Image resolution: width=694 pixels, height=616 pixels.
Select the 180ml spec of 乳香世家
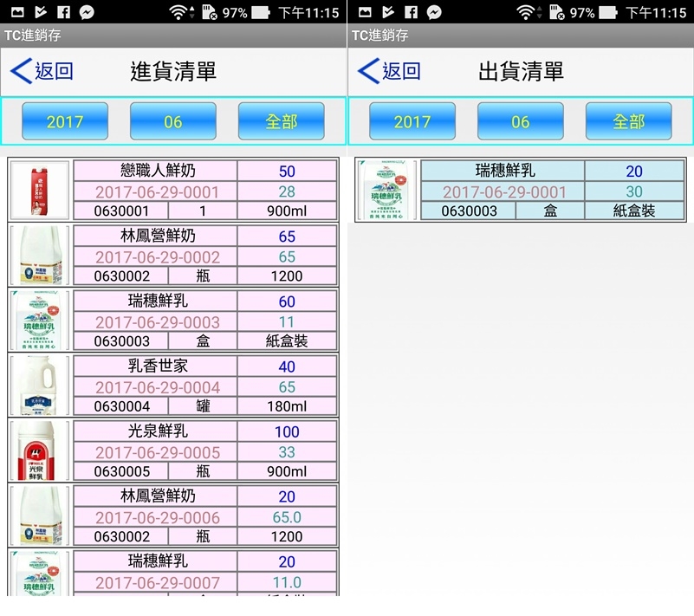[287, 406]
